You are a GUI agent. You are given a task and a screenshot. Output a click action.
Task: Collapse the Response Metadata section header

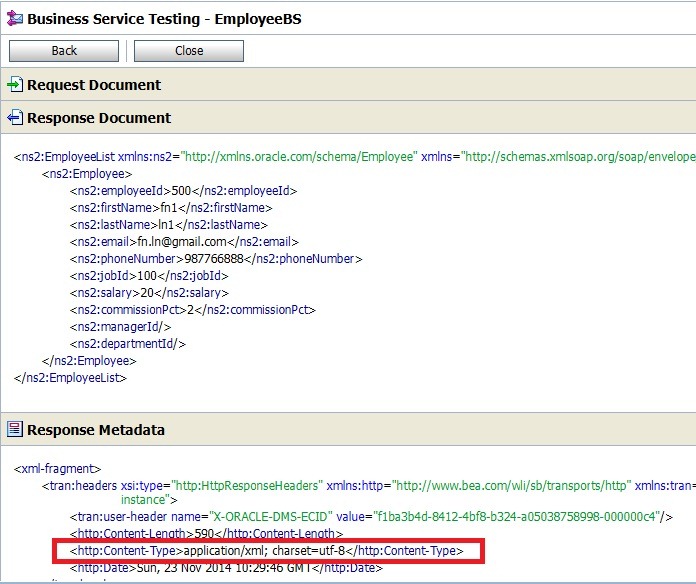click(x=96, y=430)
